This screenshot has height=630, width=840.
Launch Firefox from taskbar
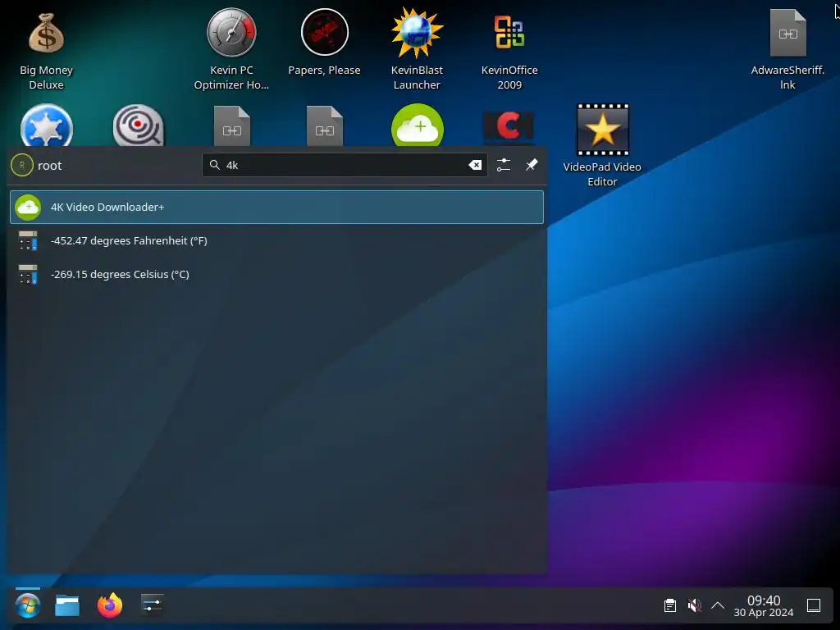pyautogui.click(x=110, y=605)
